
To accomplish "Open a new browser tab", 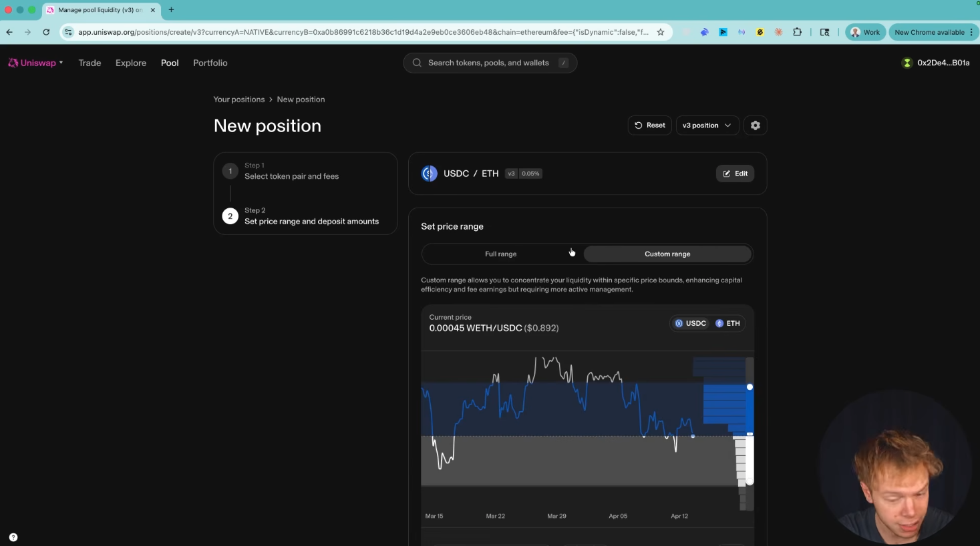I will coord(171,10).
